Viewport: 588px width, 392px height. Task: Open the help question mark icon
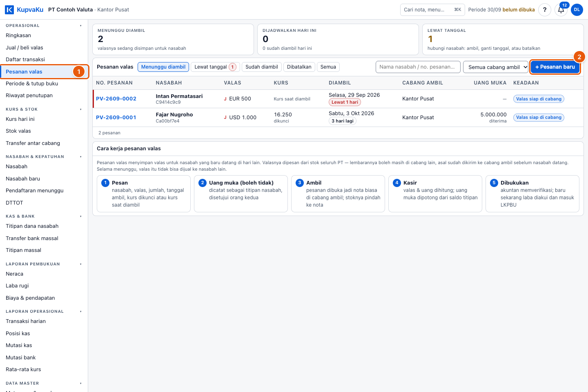tap(545, 10)
